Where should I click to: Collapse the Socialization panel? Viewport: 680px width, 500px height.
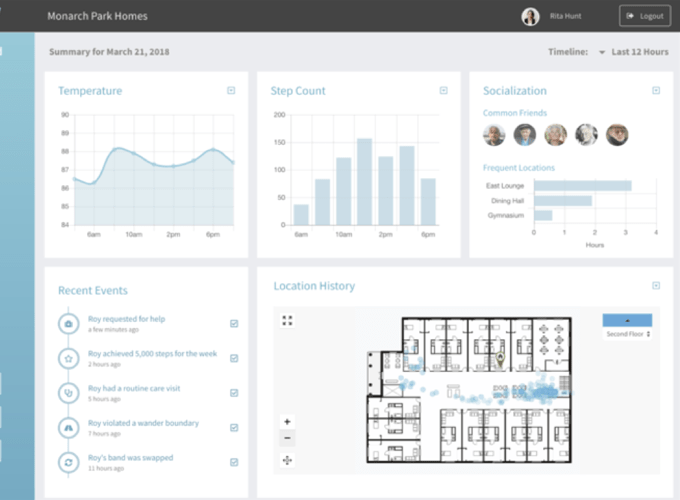tap(656, 91)
